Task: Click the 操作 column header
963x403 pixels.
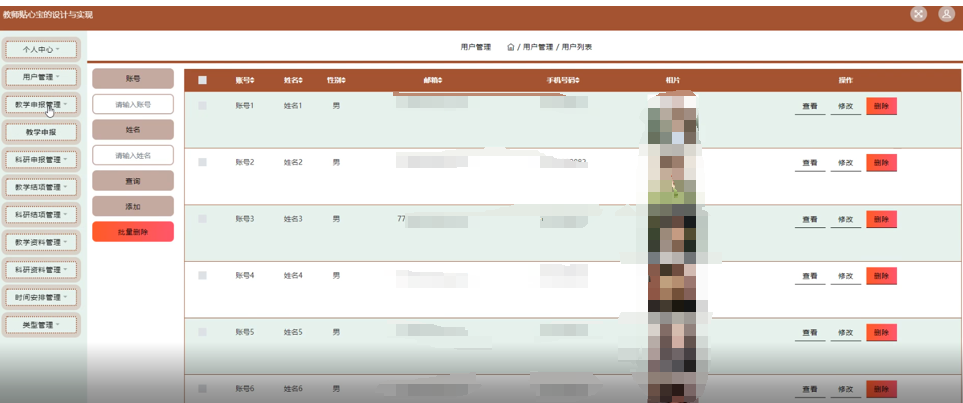Action: coord(846,80)
